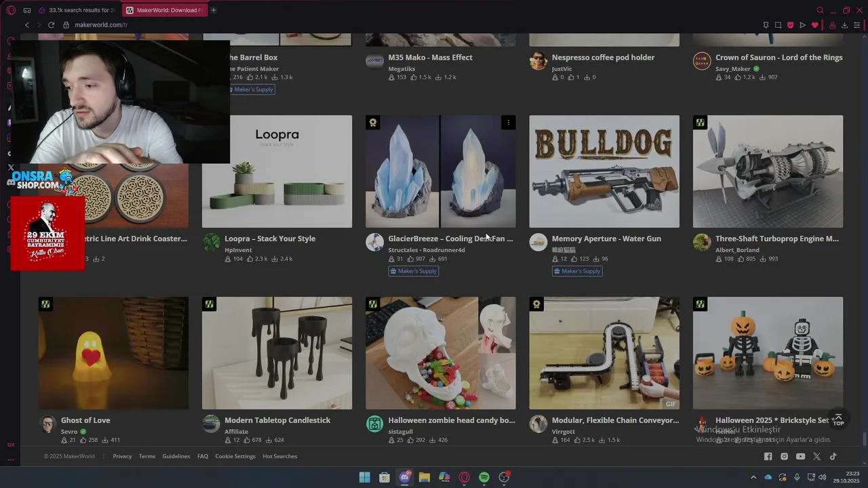Screen dimensions: 868x488
Task: Open the Ghost of Love lamp thumbnail
Action: [x=113, y=353]
